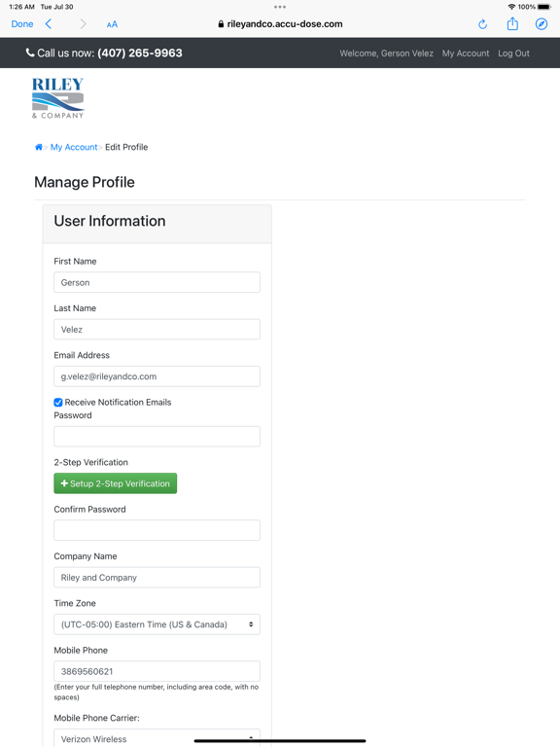Go to home via breadcrumb house icon
This screenshot has width=560, height=747.
tap(39, 147)
